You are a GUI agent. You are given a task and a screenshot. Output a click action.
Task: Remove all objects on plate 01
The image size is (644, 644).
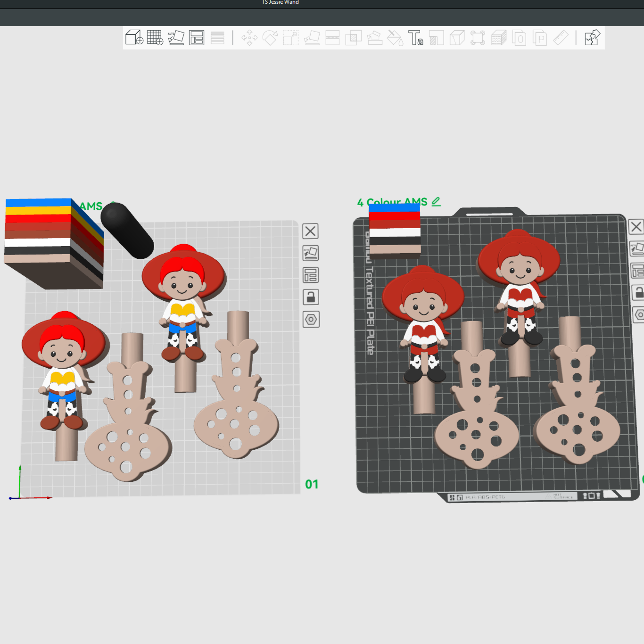tap(310, 231)
